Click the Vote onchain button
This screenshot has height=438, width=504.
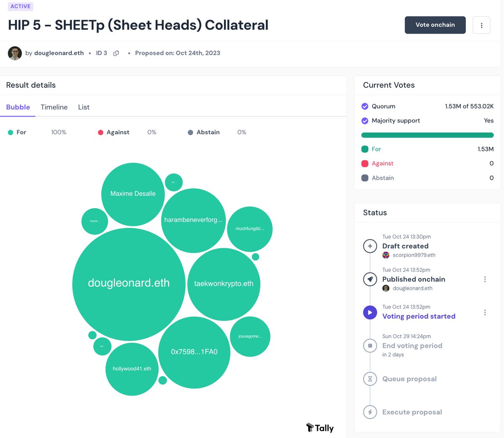[435, 25]
